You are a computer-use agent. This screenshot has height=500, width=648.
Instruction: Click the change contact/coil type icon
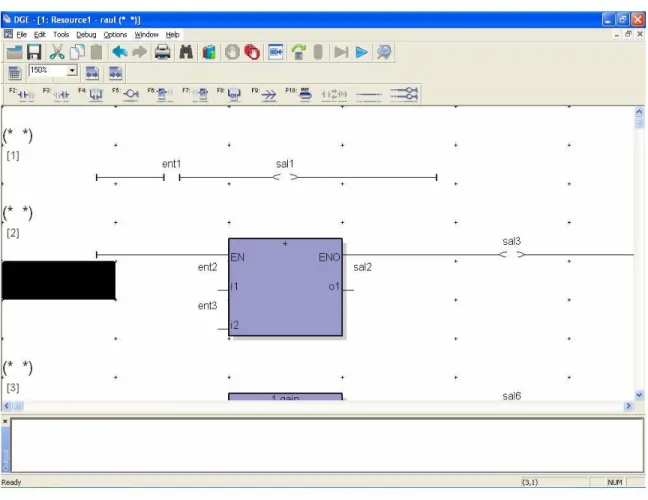click(x=334, y=95)
